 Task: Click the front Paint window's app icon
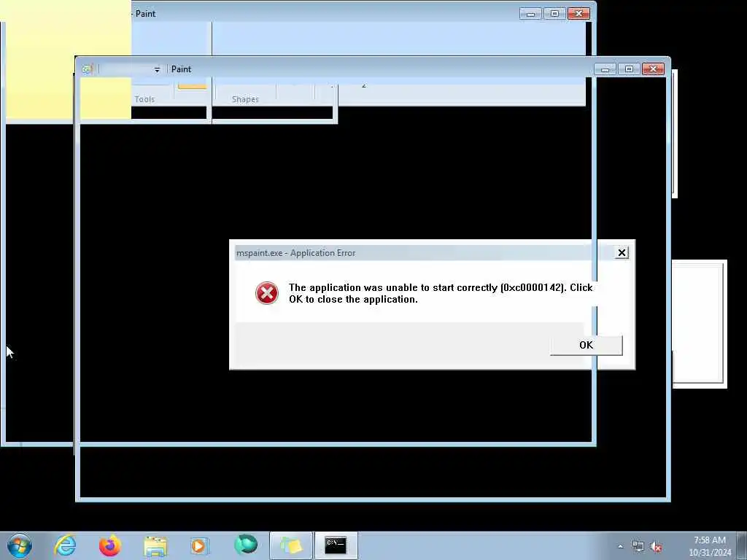click(x=87, y=69)
